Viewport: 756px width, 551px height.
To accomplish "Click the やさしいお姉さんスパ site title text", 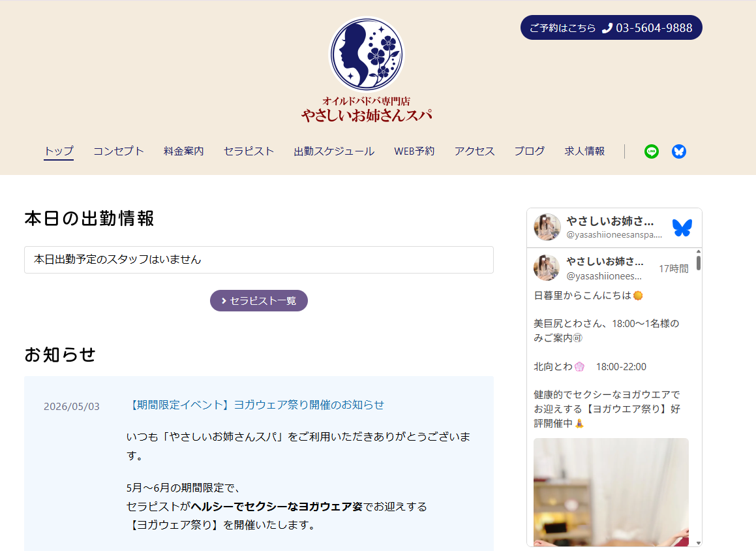I will click(x=367, y=116).
